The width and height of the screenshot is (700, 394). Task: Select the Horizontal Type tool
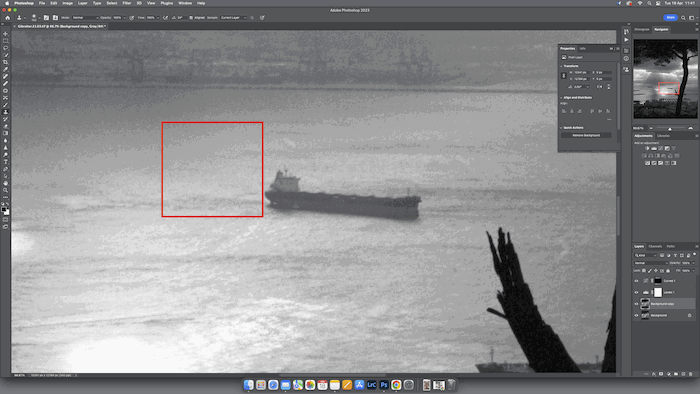pos(5,162)
